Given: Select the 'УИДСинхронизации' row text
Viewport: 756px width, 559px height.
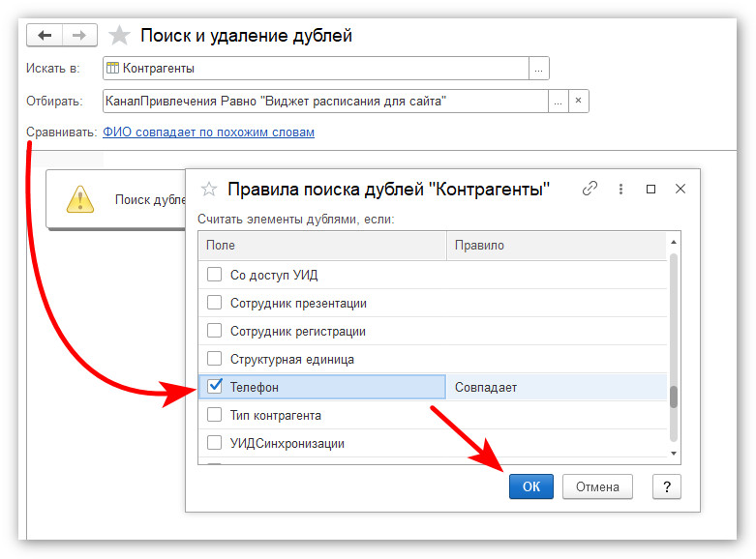Looking at the screenshot, I should pos(287,443).
